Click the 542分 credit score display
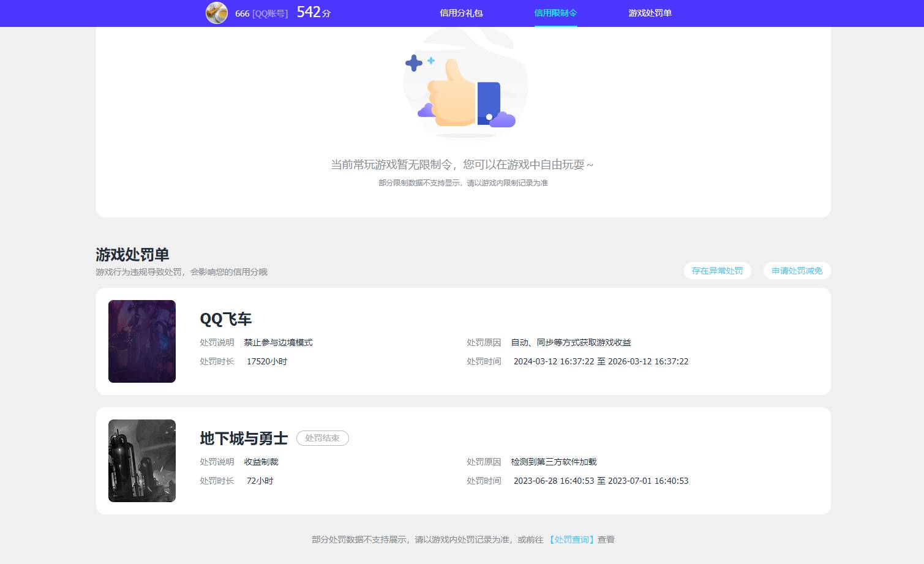 tap(312, 12)
